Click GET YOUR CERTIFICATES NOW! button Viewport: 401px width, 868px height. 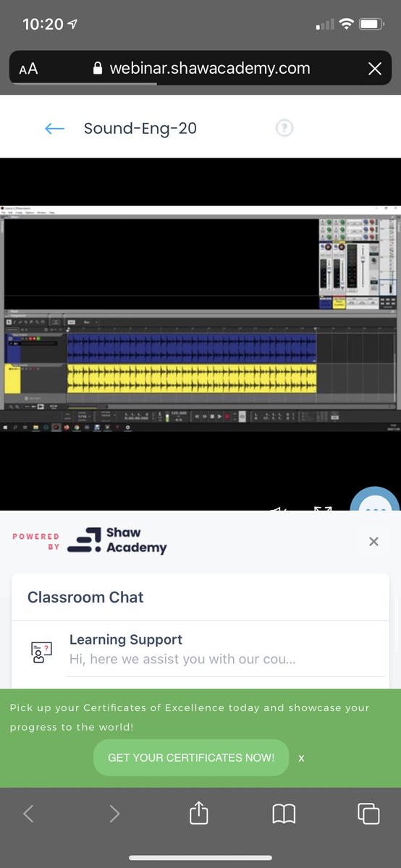point(191,757)
